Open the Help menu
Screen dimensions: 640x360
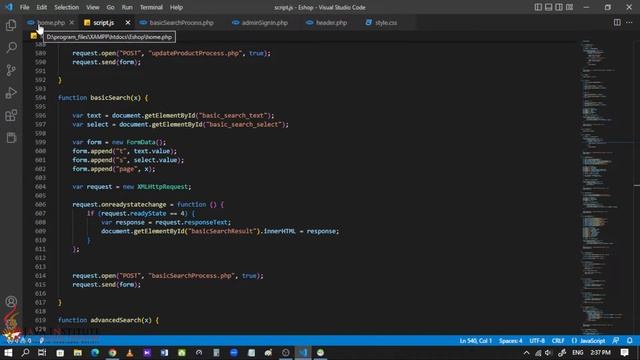[176, 7]
